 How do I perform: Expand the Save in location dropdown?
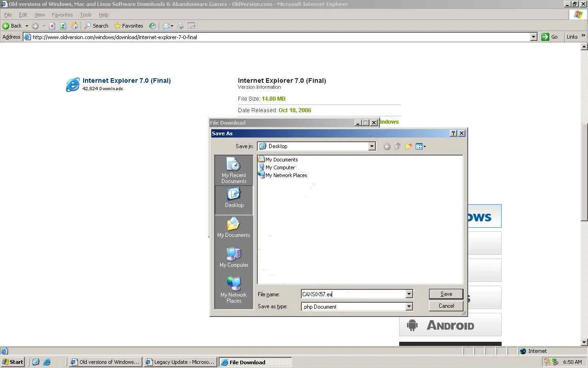pyautogui.click(x=372, y=146)
